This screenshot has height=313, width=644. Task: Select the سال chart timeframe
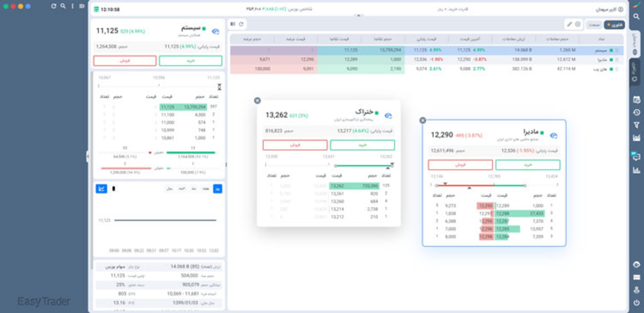[169, 189]
